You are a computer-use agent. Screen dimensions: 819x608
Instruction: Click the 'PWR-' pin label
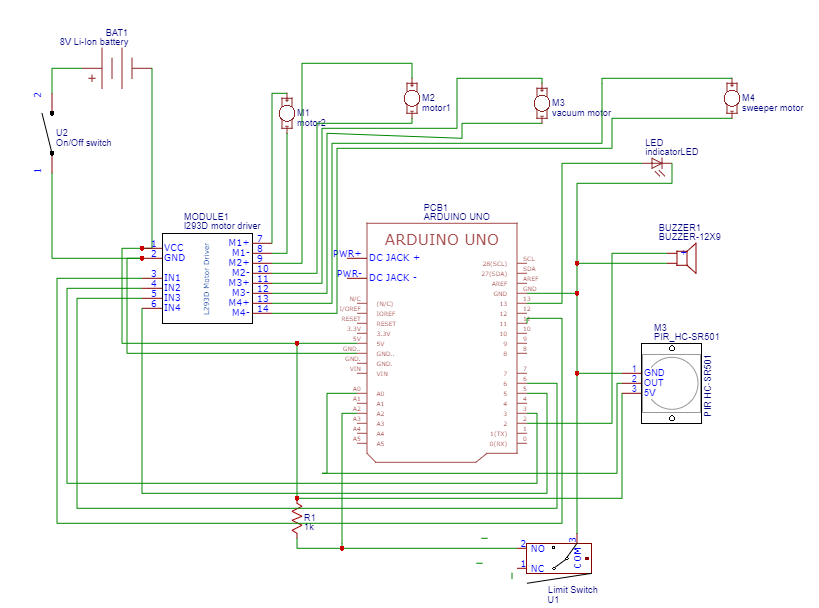tap(349, 273)
